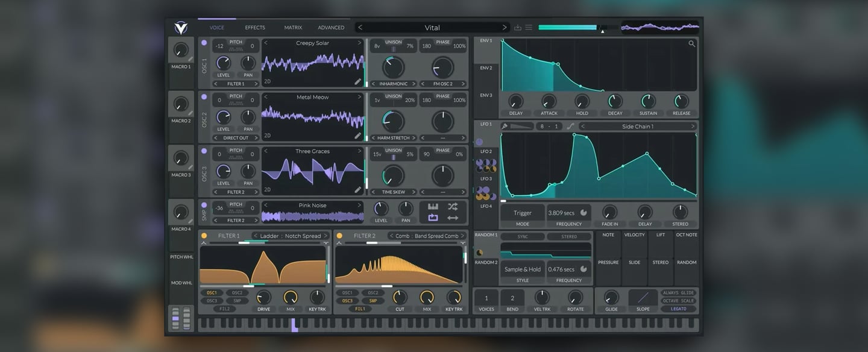The height and width of the screenshot is (352, 868).
Task: Open the Side Chain 1 LFO preset selector
Action: click(637, 127)
